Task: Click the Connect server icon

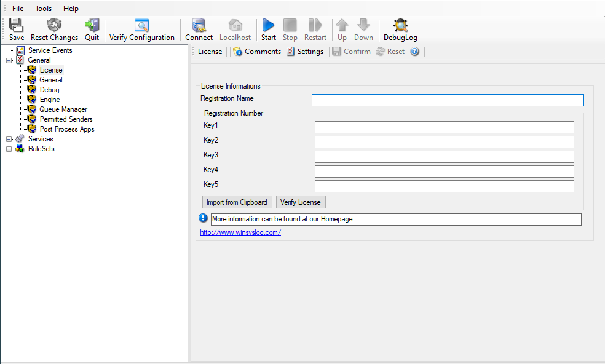Action: pyautogui.click(x=199, y=25)
